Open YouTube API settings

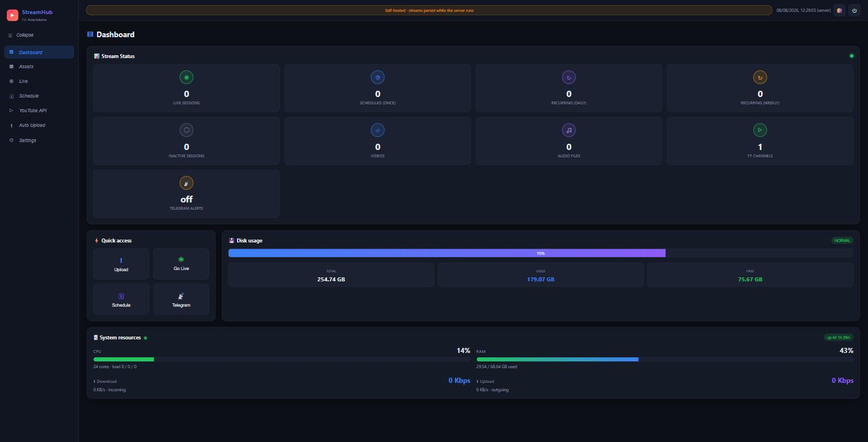pos(39,111)
